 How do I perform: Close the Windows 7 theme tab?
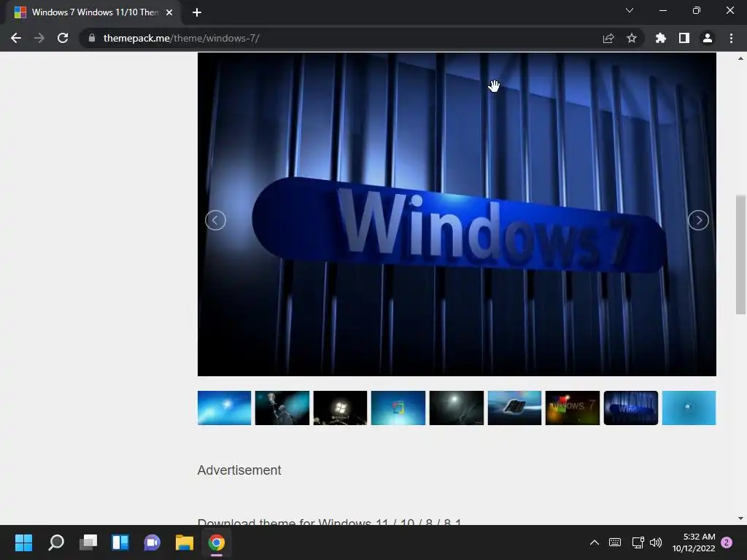(x=169, y=12)
